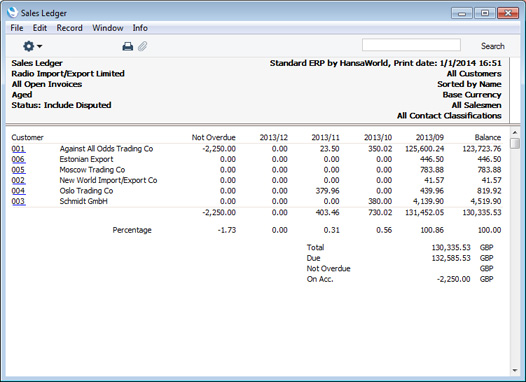Open customer link 001

(18, 149)
